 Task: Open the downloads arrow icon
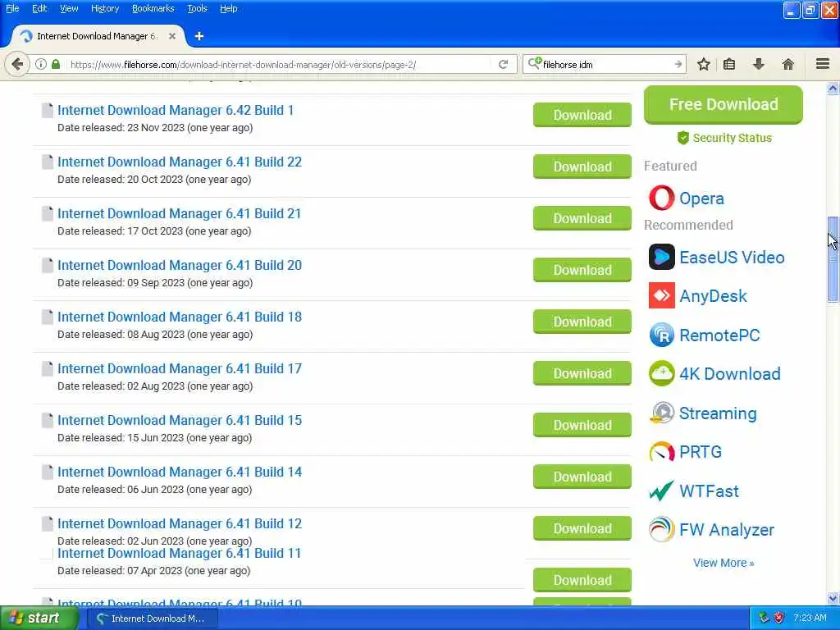759,64
